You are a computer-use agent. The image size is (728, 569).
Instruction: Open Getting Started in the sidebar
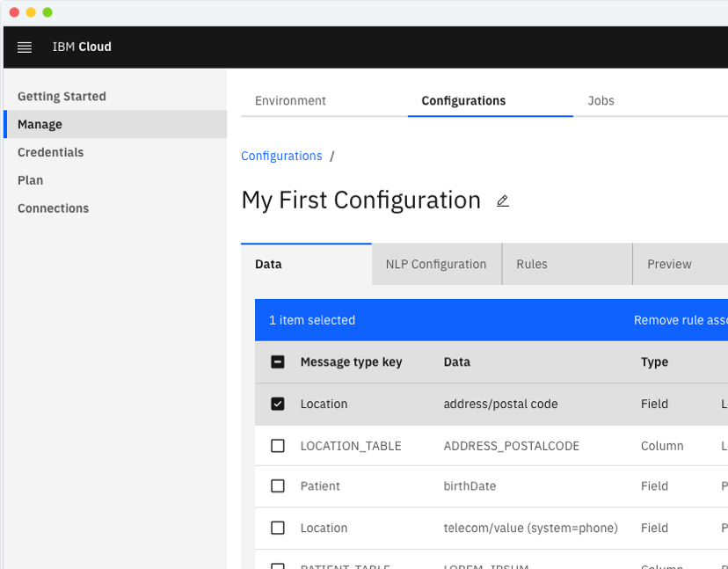click(62, 97)
